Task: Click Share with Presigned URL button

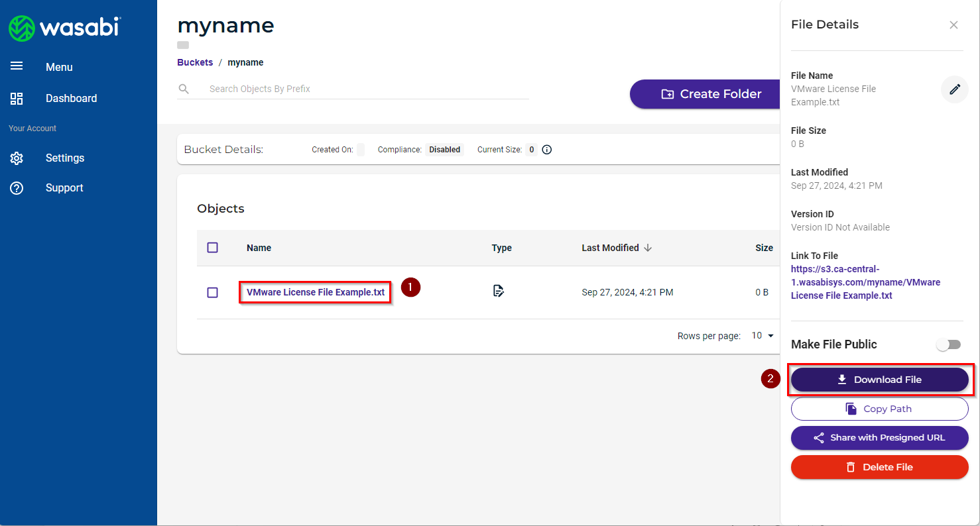Action: 880,438
